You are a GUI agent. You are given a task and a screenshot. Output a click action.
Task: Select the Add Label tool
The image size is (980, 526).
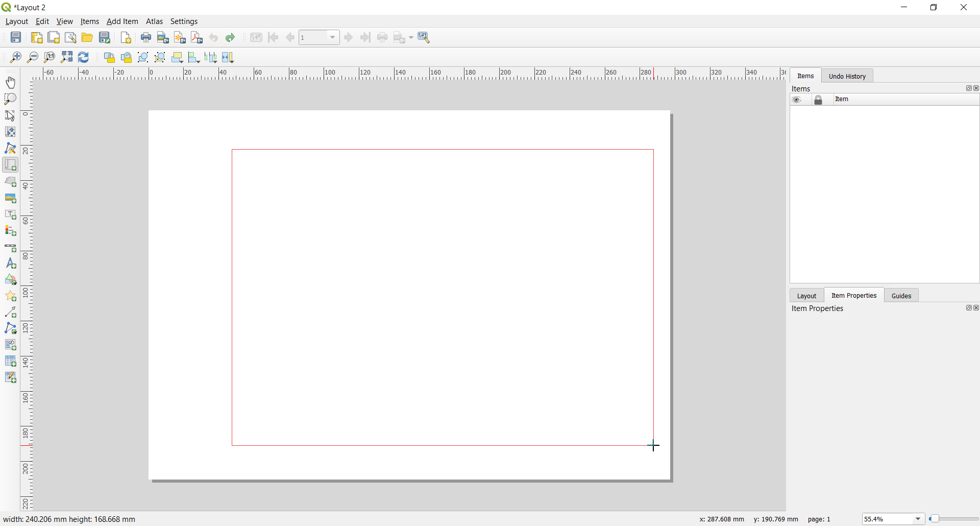(x=10, y=215)
